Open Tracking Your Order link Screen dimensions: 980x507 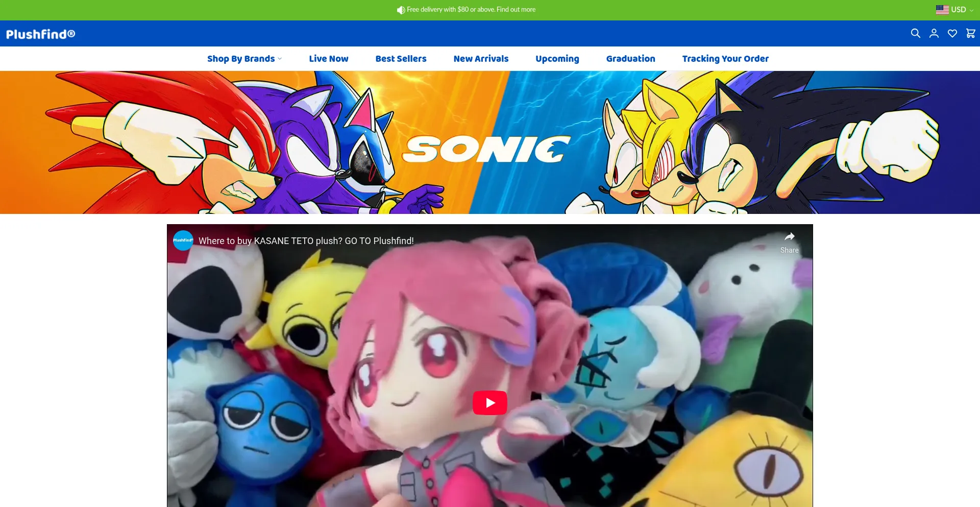(x=725, y=59)
